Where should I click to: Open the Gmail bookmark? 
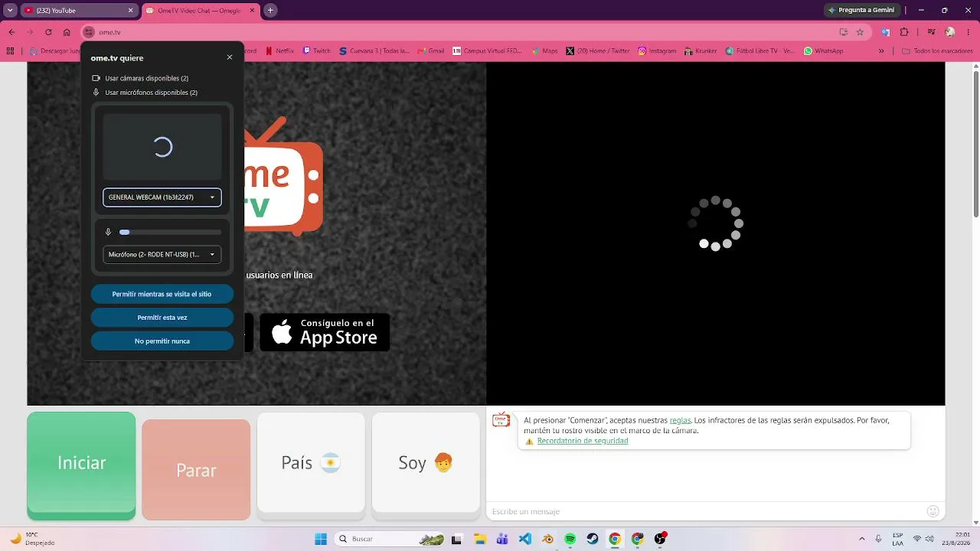click(x=431, y=51)
